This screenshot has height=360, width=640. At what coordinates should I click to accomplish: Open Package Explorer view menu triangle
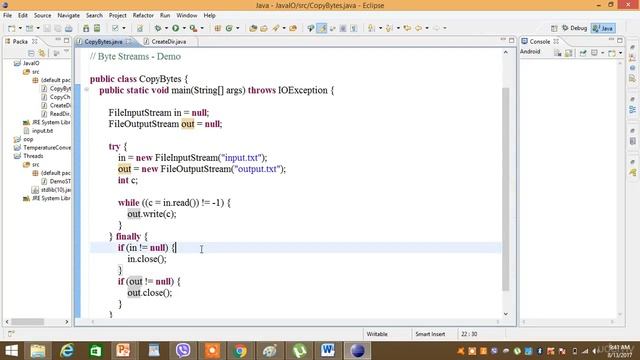[67, 52]
